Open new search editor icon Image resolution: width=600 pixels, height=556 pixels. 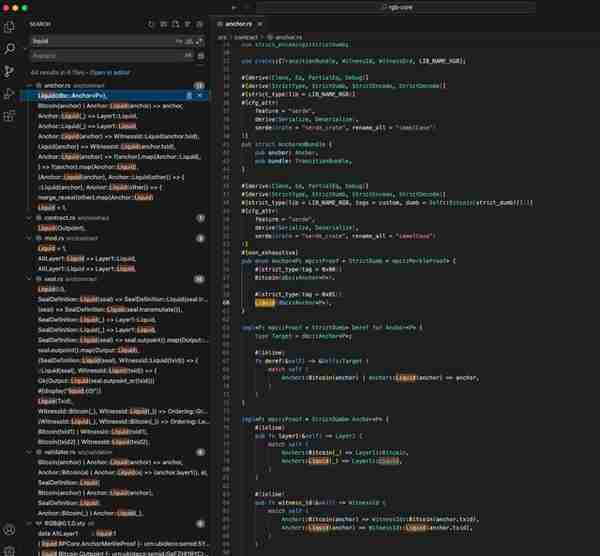point(176,24)
